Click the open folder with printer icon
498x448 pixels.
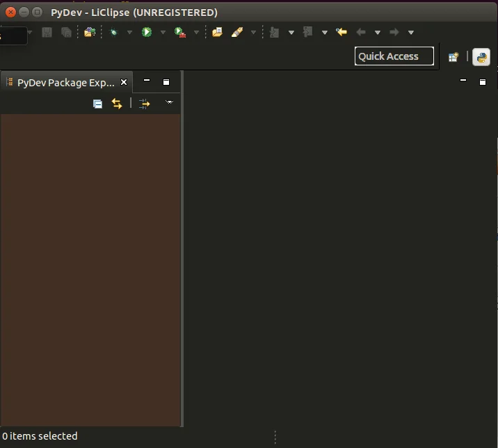coord(90,32)
